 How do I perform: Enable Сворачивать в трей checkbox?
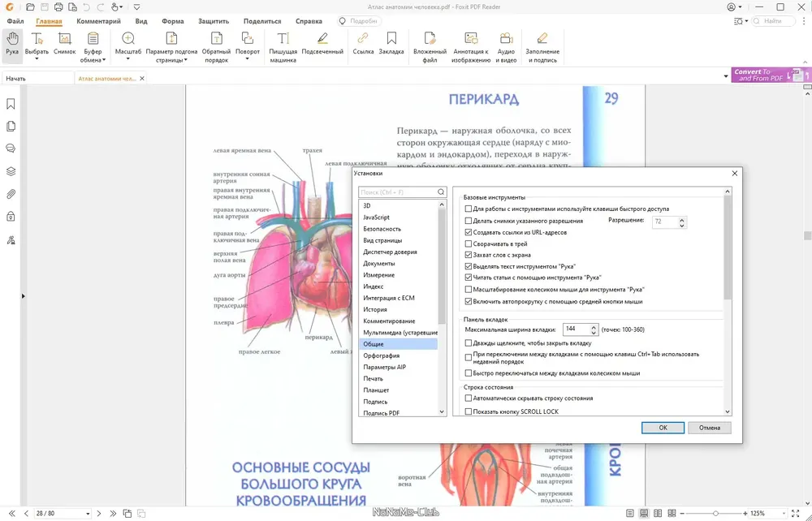469,243
